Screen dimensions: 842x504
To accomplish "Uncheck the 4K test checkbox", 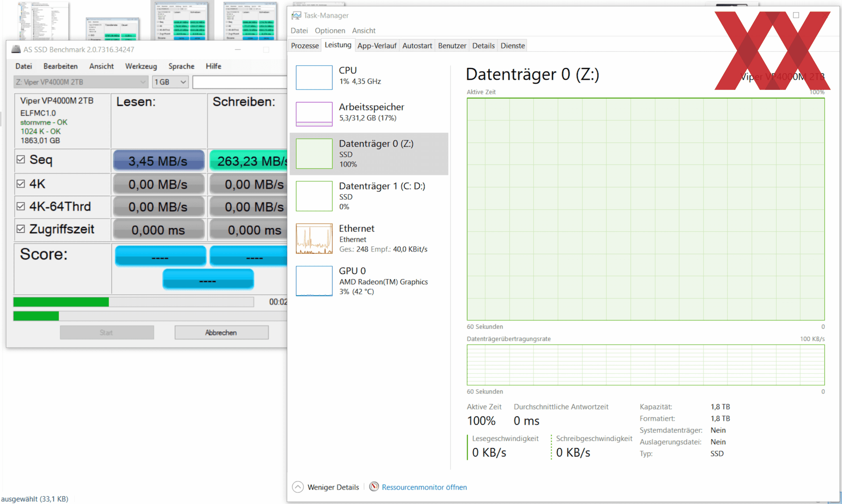I will click(21, 184).
